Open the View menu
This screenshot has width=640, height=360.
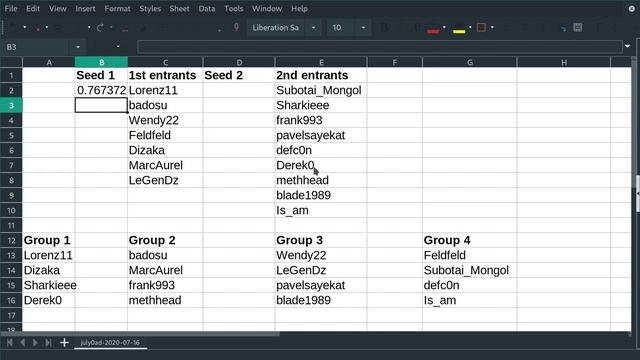pos(58,9)
